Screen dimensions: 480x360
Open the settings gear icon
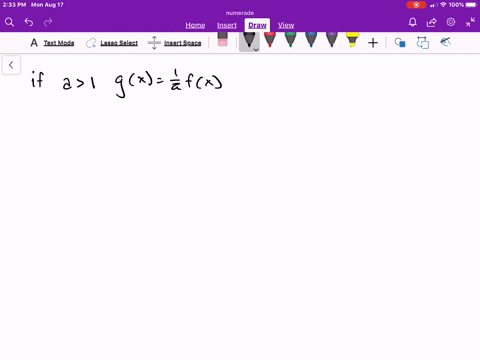[451, 22]
